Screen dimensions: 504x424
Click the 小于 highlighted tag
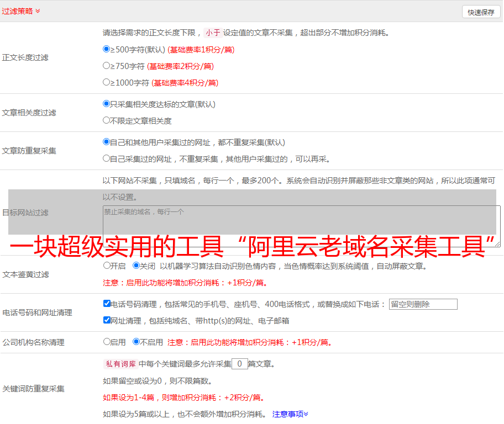(213, 33)
